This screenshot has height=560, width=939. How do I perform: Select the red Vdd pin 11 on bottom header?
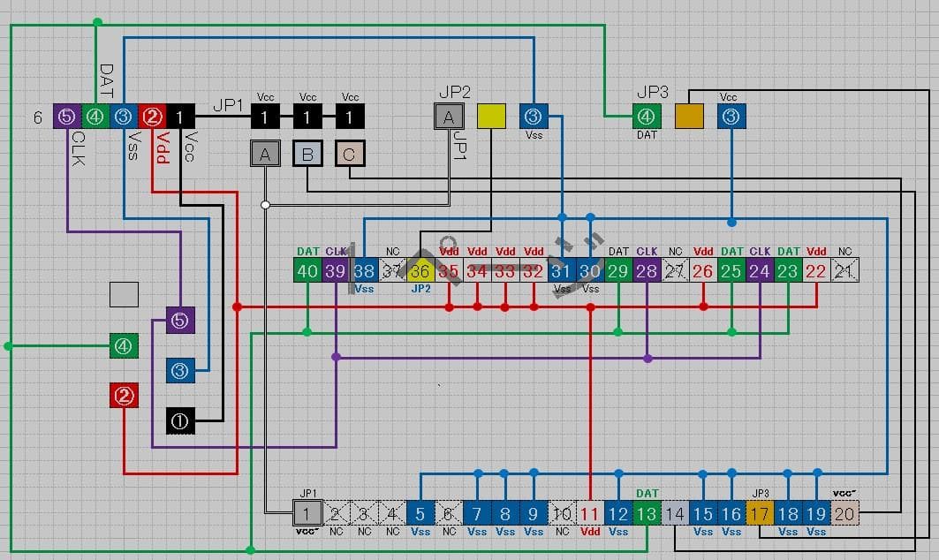(x=590, y=513)
